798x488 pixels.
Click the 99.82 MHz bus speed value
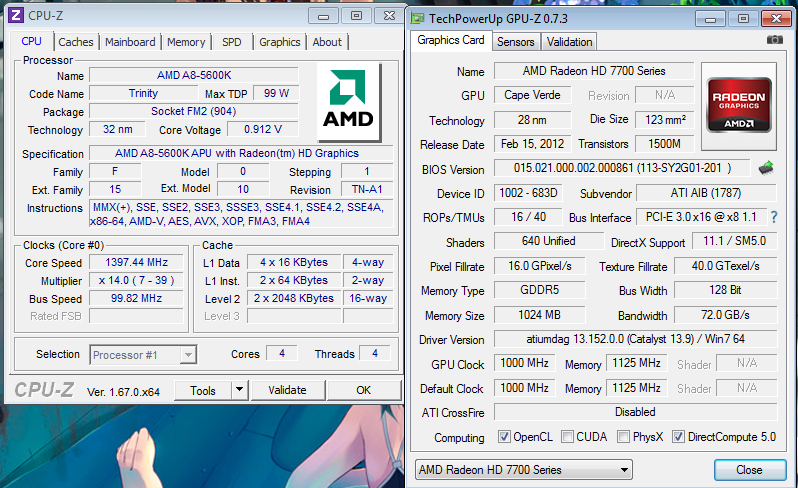pyautogui.click(x=136, y=298)
